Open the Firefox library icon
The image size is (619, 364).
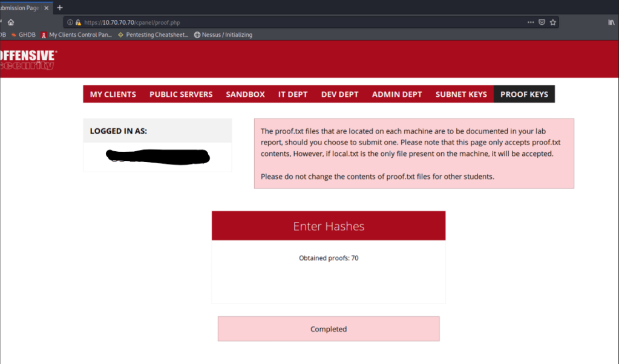[x=611, y=22]
